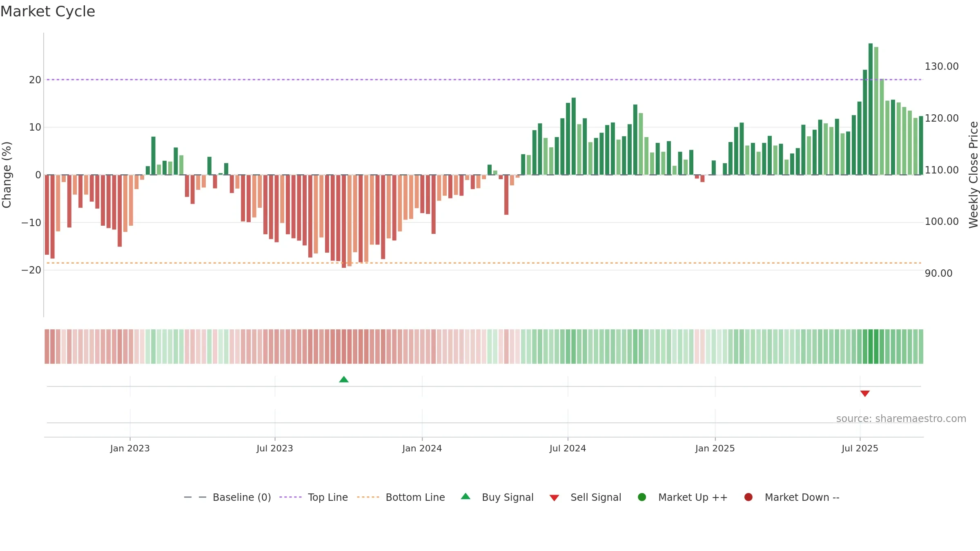Click the red Sell Signal triangle icon in the legend
The width and height of the screenshot is (980, 551).
[554, 498]
